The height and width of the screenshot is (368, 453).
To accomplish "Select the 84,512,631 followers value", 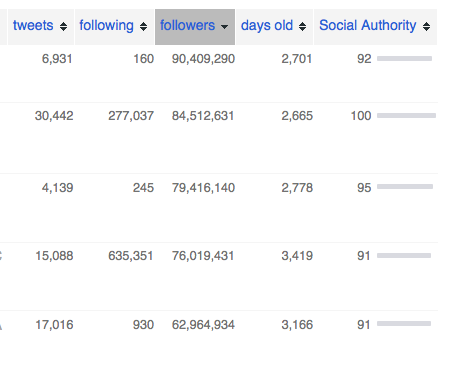I will [203, 116].
